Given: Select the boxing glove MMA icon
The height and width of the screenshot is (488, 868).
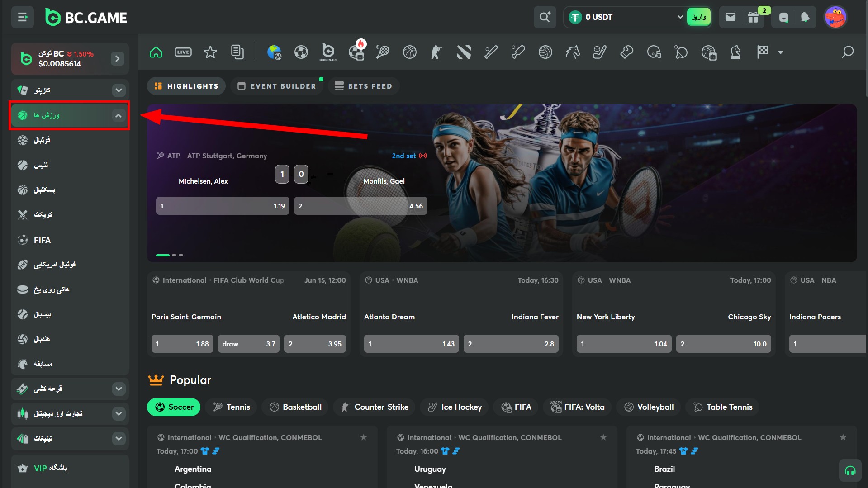Looking at the screenshot, I should point(627,52).
